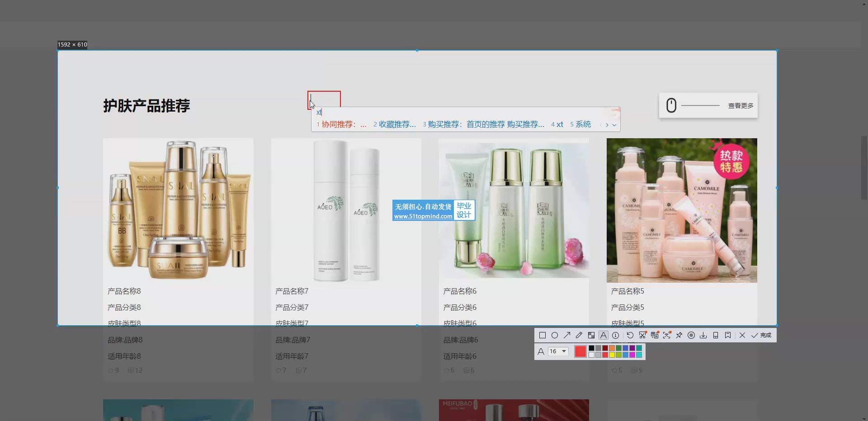
Task: Send screenshot to phone icon
Action: tap(716, 335)
